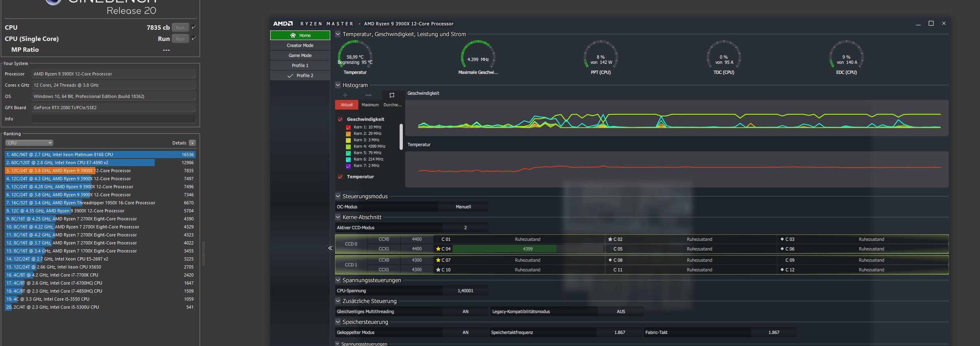This screenshot has width=980, height=346.
Task: Click the PPT (CPU) gauge dial
Action: [x=601, y=54]
